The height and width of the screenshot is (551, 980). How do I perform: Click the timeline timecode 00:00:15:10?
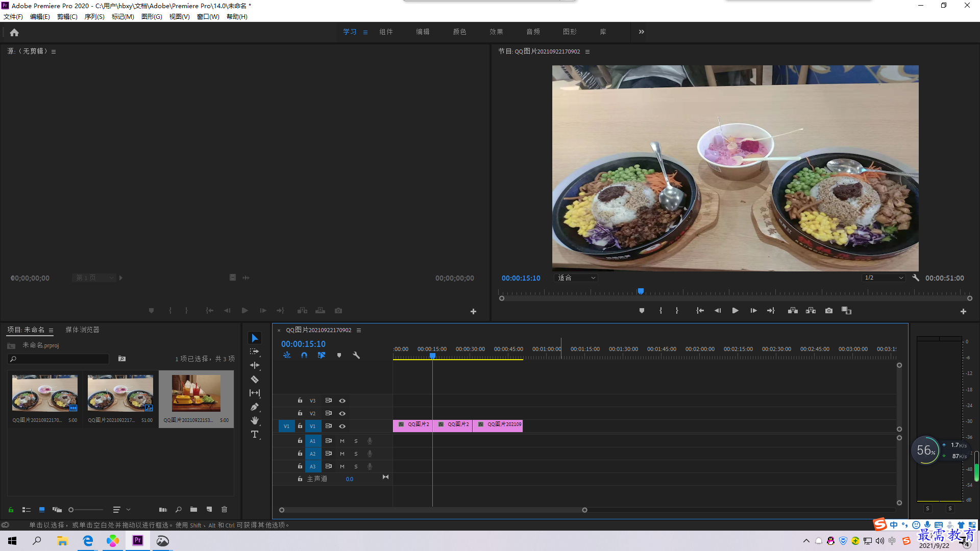coord(303,344)
